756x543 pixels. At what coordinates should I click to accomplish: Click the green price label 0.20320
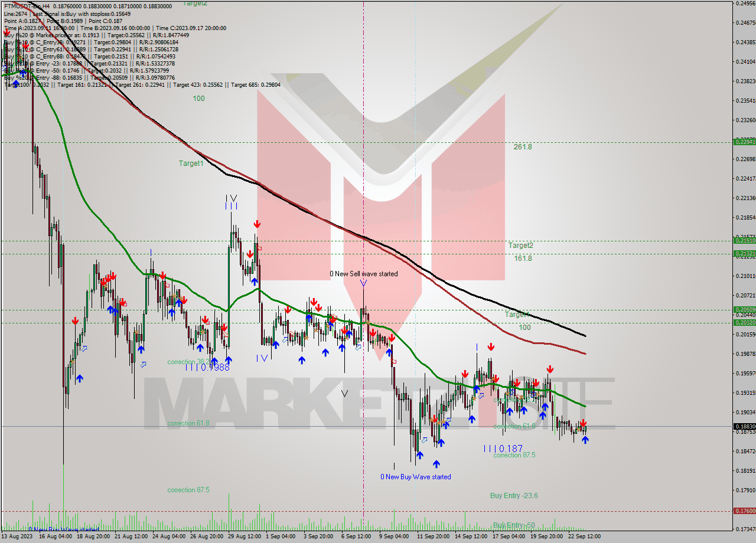tap(744, 322)
